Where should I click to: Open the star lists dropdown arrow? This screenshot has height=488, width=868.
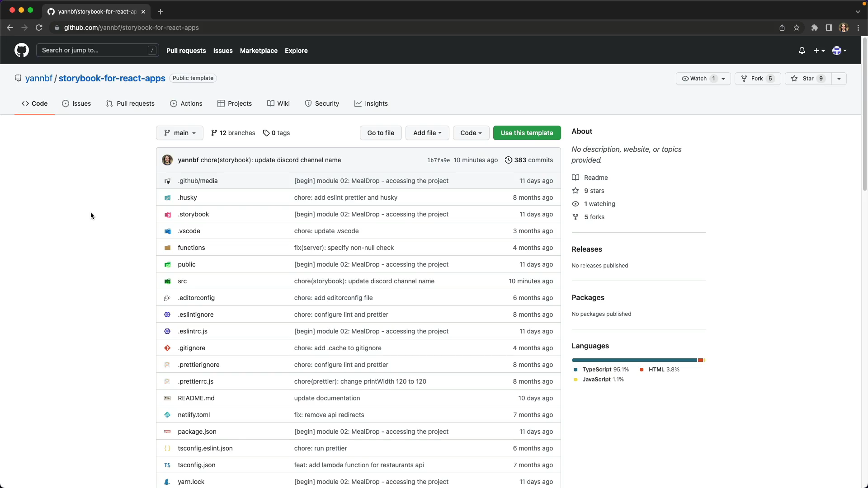839,79
